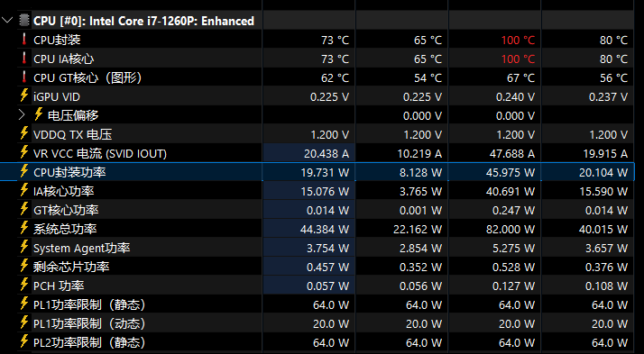Click lightning icon beside 系统总功率
The width and height of the screenshot is (644, 354).
tap(24, 228)
